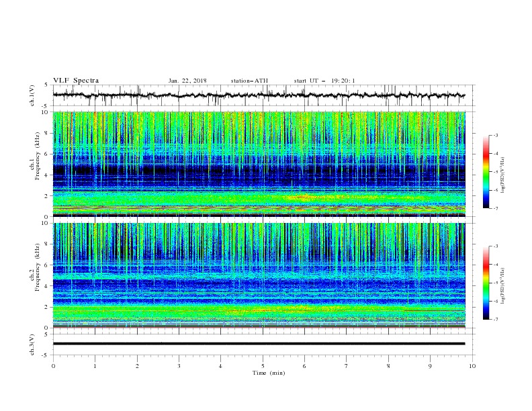Click the "ch.1(V)" axis label
The width and height of the screenshot is (532, 411).
[32, 95]
